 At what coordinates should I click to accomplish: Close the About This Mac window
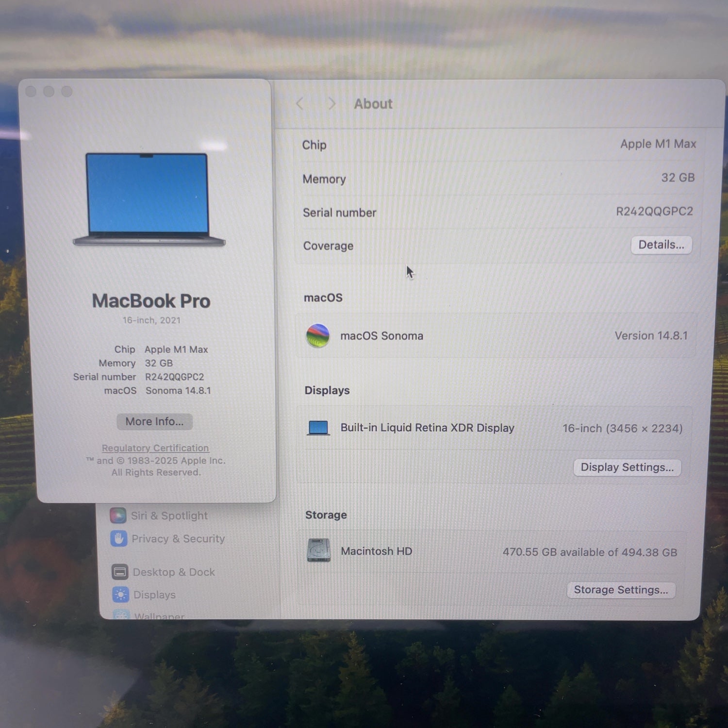coord(31,92)
